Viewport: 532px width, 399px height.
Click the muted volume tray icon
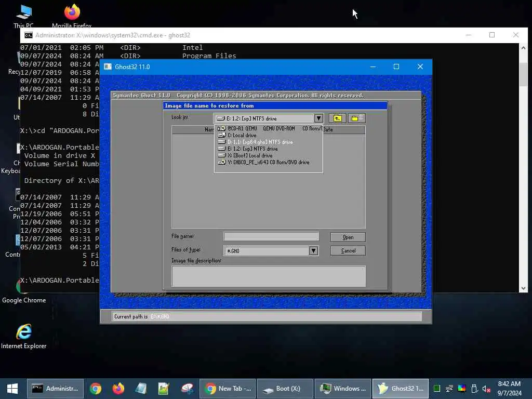(486, 389)
